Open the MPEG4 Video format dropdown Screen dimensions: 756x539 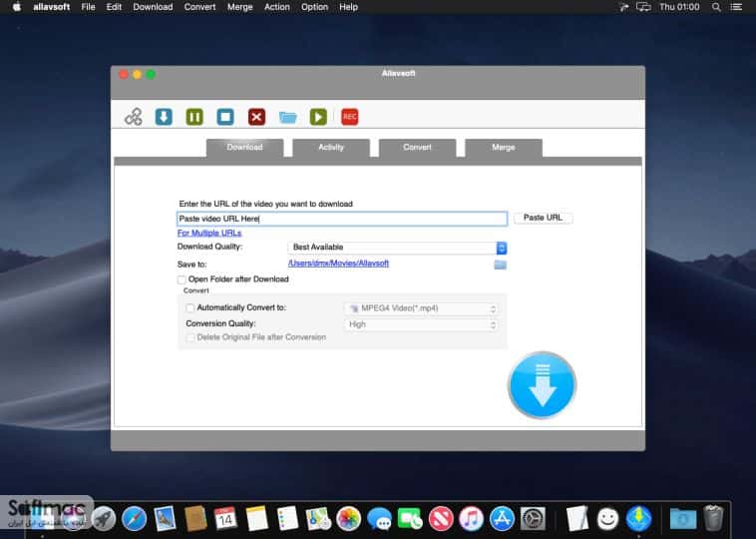421,308
